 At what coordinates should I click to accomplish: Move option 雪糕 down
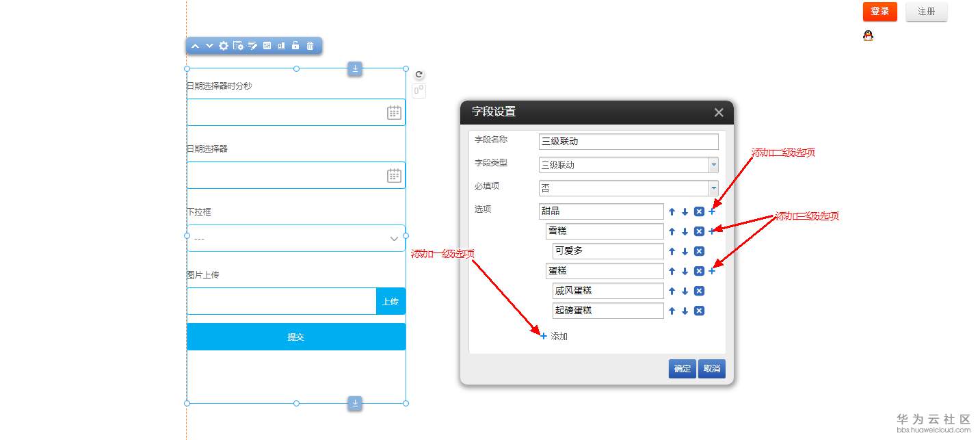point(685,231)
